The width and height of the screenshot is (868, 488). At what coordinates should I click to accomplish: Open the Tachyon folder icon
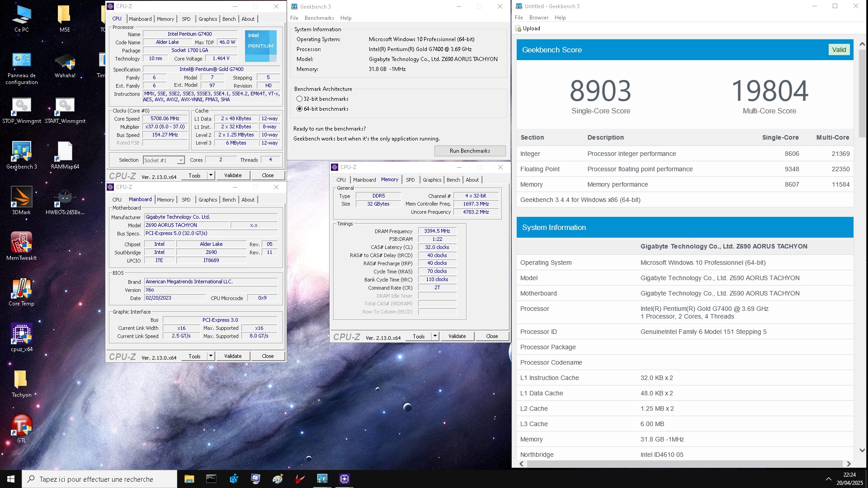tap(21, 384)
